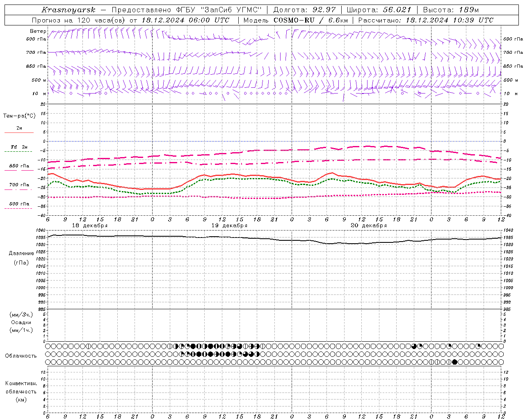Image resolution: width=525 pixels, height=420 pixels.
Task: Click the 700 гПа temperature legend entry
Action: (x=19, y=185)
